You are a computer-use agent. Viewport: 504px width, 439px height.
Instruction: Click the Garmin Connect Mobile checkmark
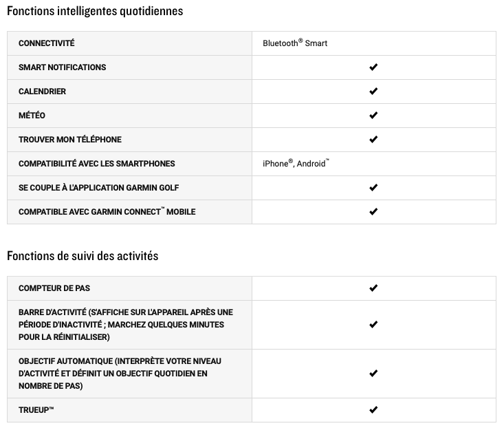(373, 212)
